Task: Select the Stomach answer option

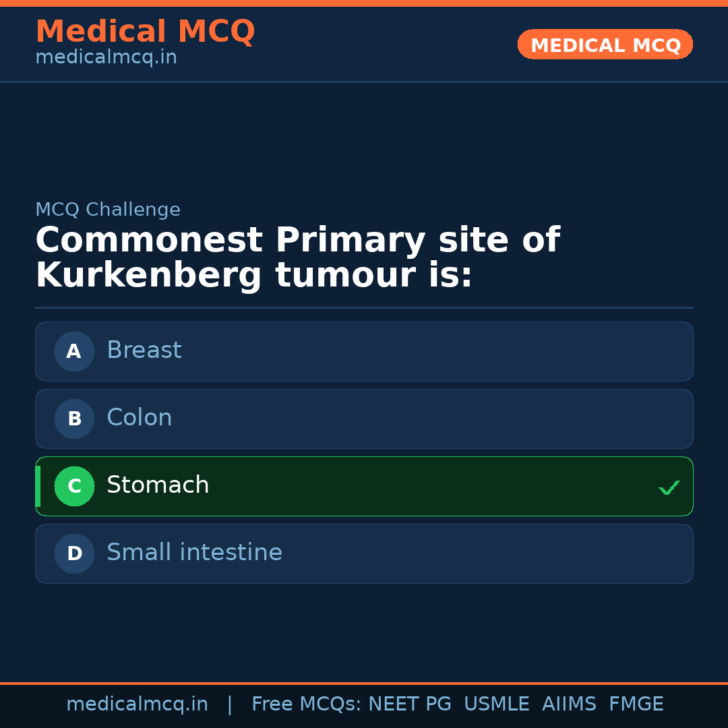Action: point(364,486)
